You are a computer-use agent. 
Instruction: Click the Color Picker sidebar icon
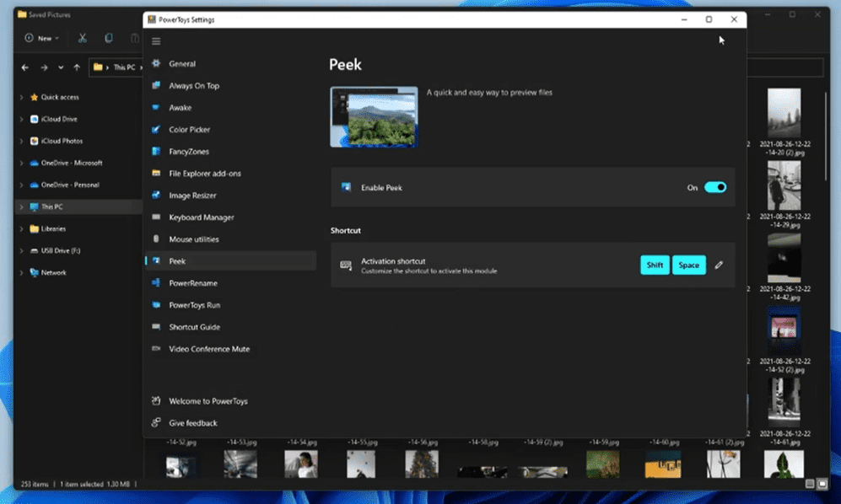[155, 130]
